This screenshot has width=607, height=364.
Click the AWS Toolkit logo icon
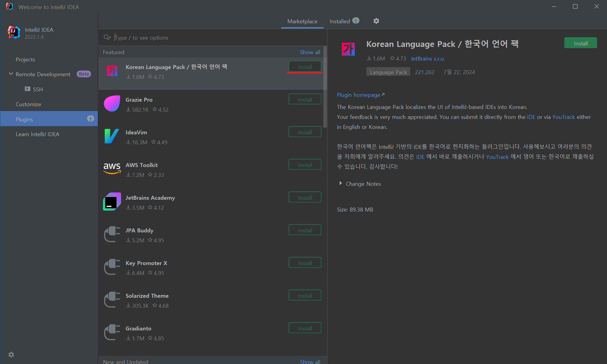(112, 169)
